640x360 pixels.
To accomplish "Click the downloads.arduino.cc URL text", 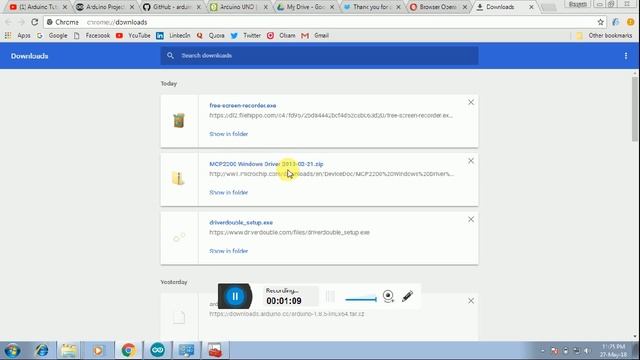I will pyautogui.click(x=287, y=314).
